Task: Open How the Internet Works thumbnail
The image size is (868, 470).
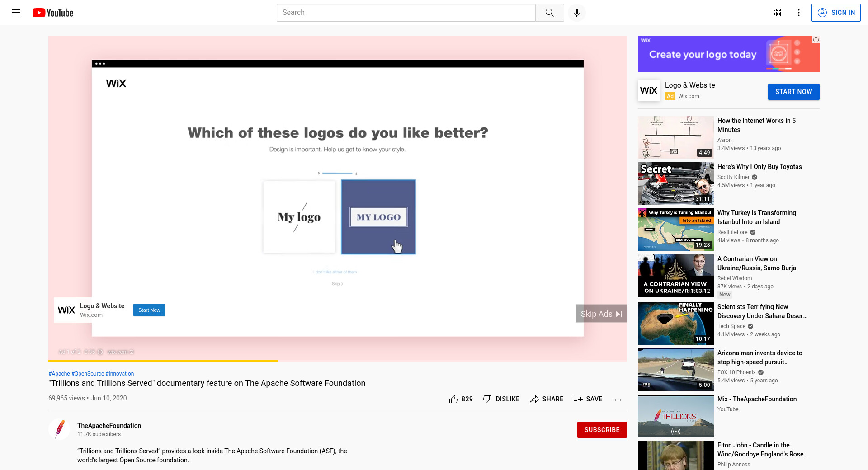Action: (675, 137)
